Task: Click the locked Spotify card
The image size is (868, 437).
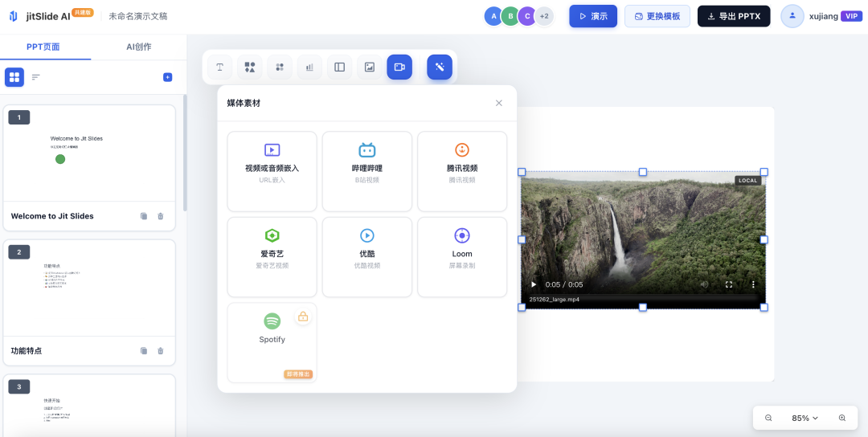Action: [272, 342]
